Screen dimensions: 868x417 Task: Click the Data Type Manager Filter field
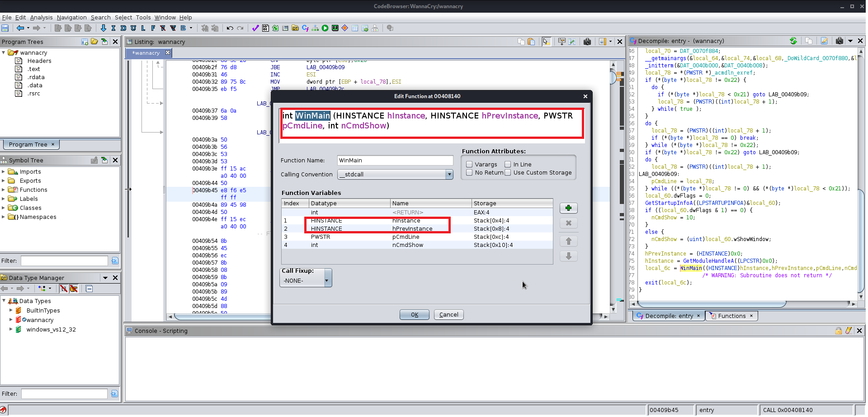click(x=64, y=393)
